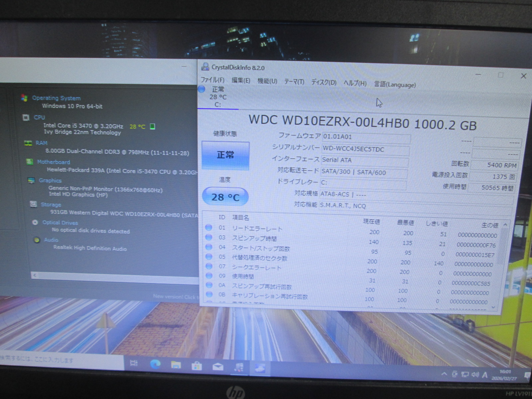Viewport: 532px width, 399px height.
Task: Open the ディスク(D) menu
Action: click(x=324, y=82)
